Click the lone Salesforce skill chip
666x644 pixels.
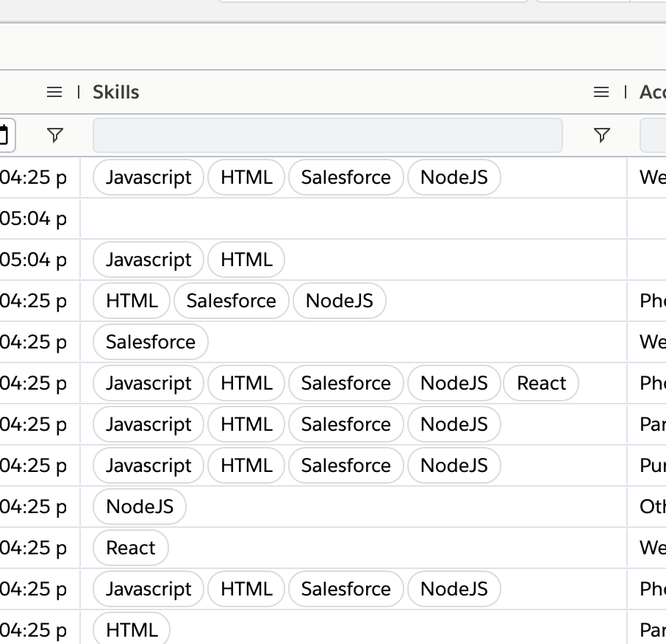(x=150, y=342)
